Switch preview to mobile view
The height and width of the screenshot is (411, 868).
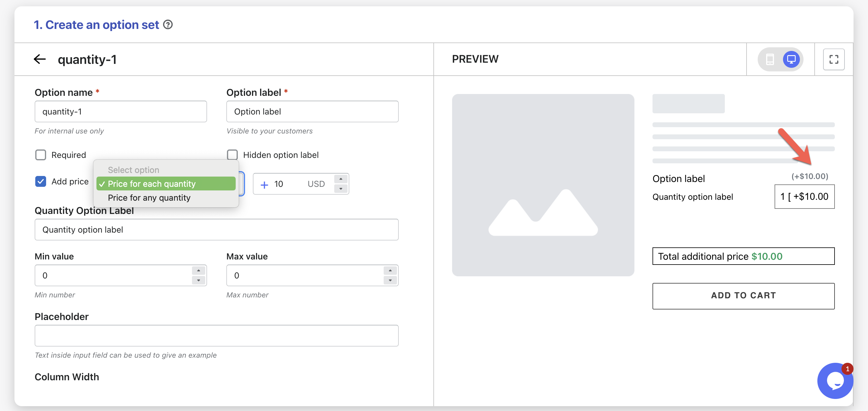770,59
